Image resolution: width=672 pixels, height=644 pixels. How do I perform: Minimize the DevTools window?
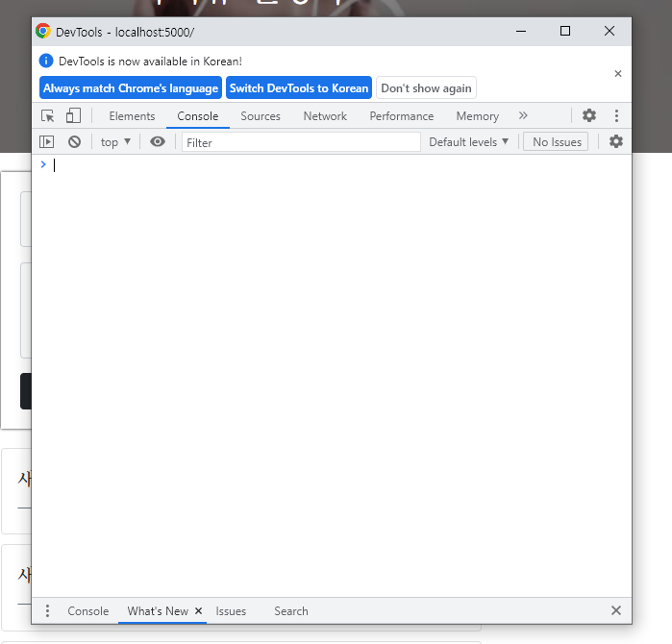point(521,32)
